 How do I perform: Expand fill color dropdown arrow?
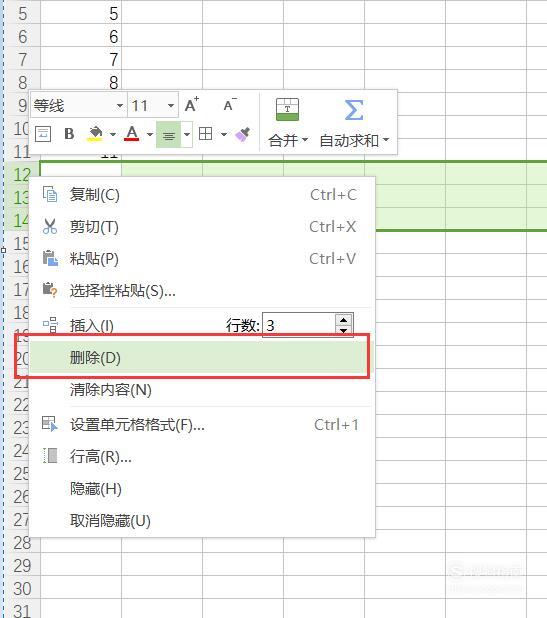(113, 134)
